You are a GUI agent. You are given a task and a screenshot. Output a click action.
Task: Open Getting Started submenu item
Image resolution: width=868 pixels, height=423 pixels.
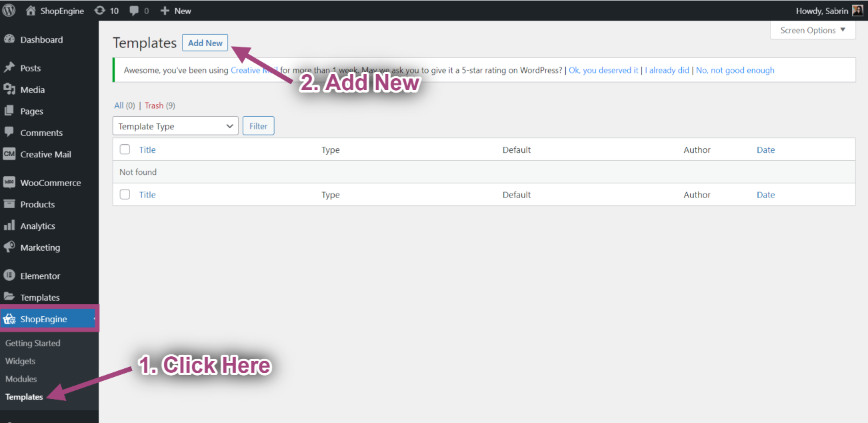click(x=33, y=343)
